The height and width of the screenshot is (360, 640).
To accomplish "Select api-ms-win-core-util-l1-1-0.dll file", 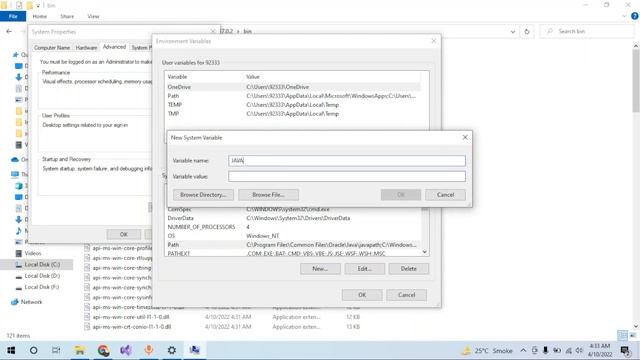I will [x=131, y=317].
